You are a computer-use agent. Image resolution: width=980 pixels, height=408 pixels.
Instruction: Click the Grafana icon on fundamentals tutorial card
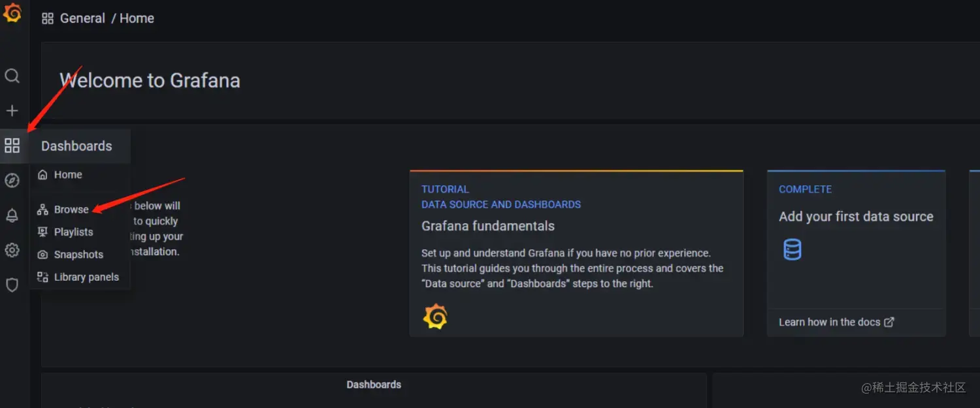point(435,317)
